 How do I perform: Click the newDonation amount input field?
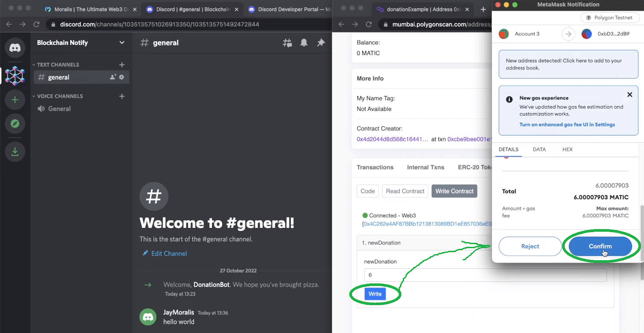(485, 275)
